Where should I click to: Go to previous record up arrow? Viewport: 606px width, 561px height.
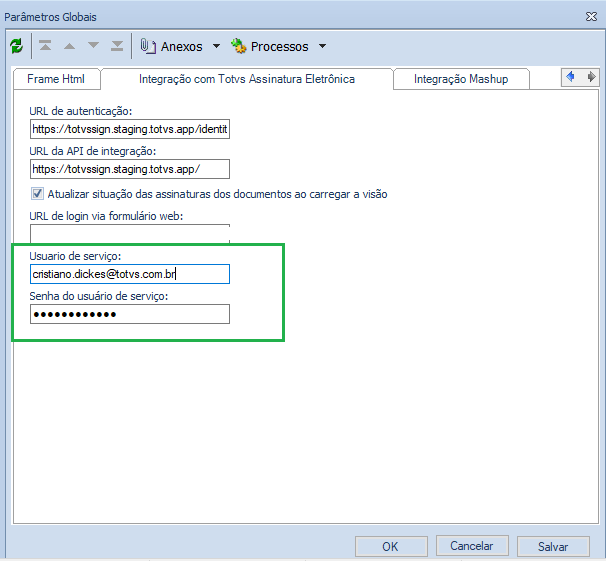pos(70,46)
